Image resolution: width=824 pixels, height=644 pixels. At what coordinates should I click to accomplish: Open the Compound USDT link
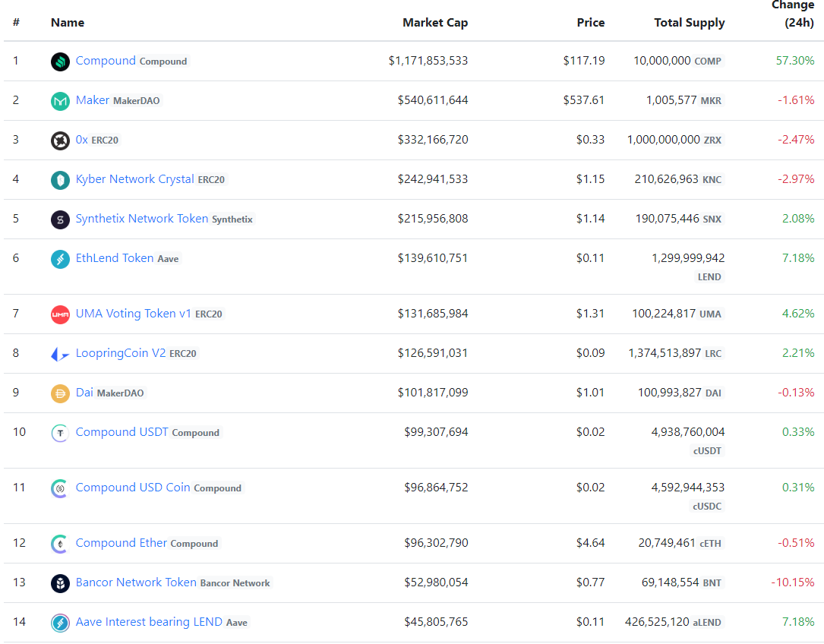click(122, 431)
